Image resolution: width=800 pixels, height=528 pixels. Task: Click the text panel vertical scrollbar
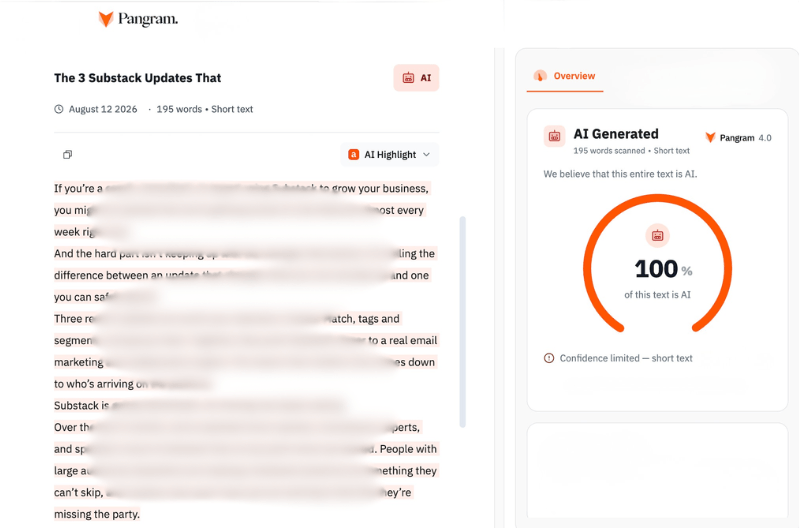(x=463, y=322)
